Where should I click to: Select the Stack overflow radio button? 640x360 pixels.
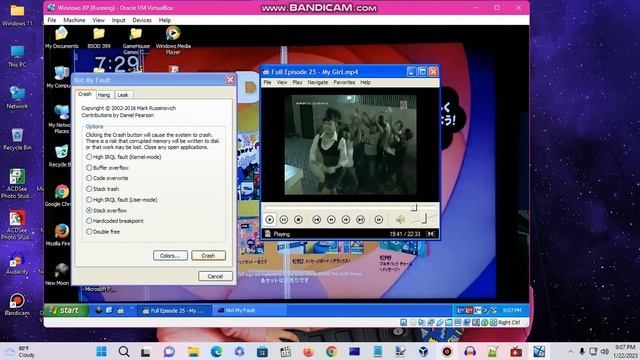click(107, 210)
